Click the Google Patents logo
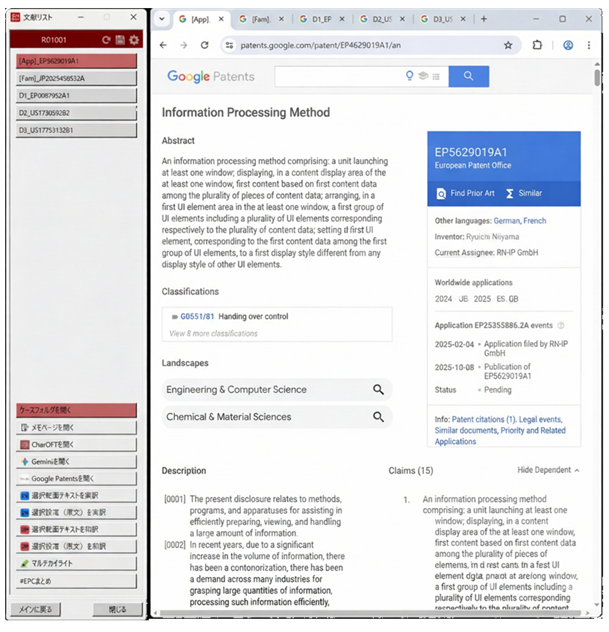609x632 pixels. 211,76
